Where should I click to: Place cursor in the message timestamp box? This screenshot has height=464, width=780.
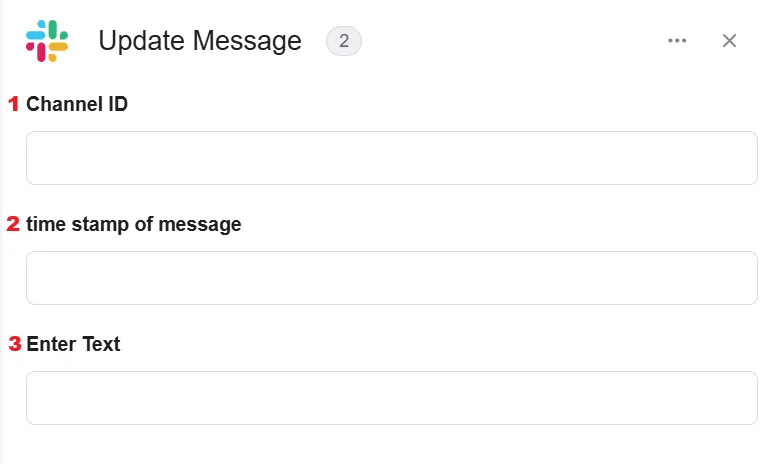[x=391, y=278]
